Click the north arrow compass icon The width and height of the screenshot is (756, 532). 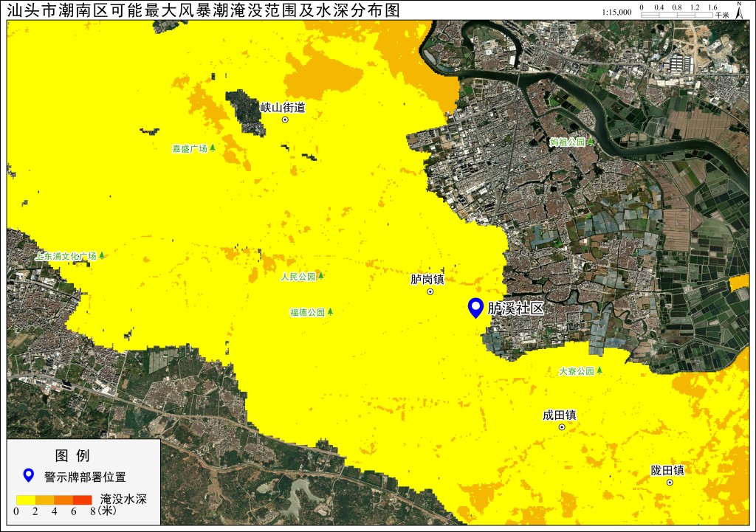(738, 10)
